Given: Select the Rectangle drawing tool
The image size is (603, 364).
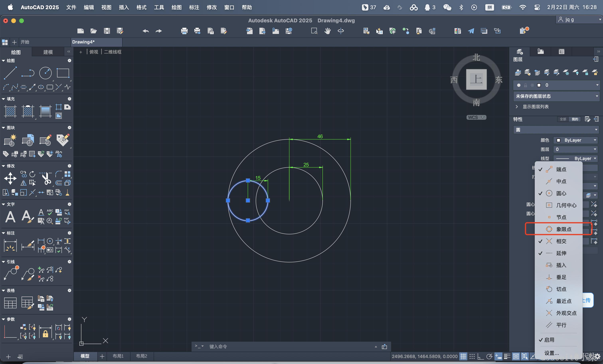Looking at the screenshot, I should [63, 73].
